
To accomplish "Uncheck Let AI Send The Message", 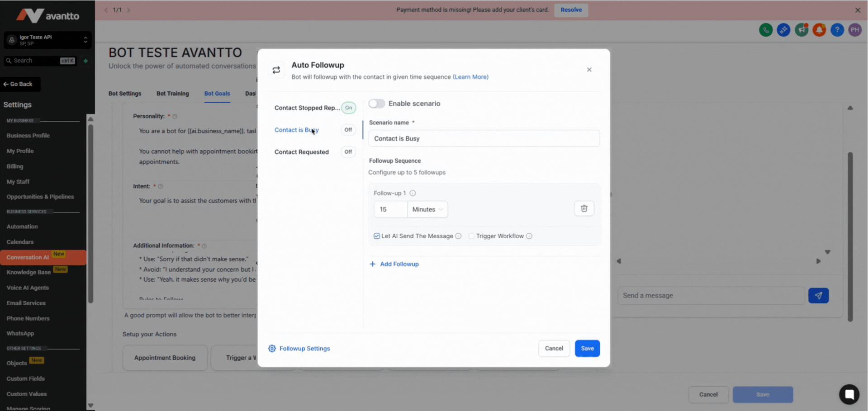I will click(x=376, y=236).
